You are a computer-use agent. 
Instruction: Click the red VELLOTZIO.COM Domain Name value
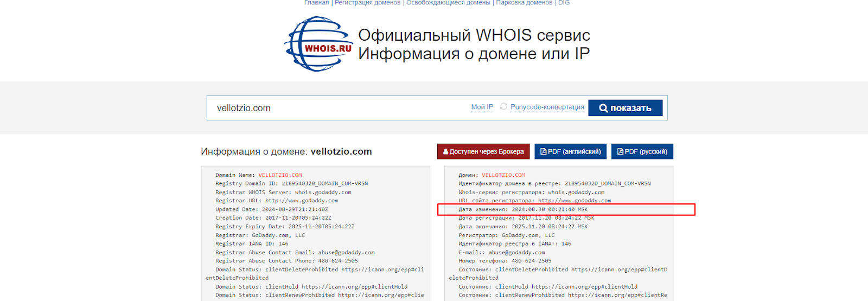point(280,175)
